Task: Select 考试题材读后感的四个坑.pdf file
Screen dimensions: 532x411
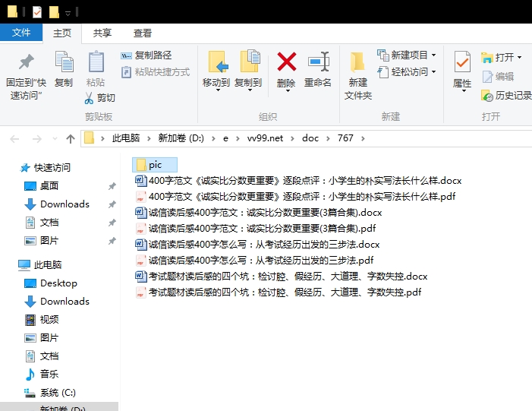Action: [x=279, y=292]
